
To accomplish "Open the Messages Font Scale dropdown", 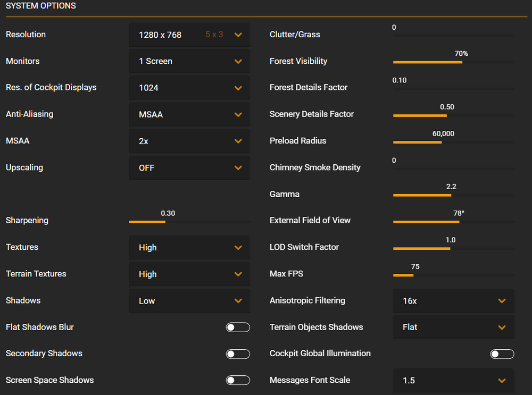I will [x=453, y=380].
